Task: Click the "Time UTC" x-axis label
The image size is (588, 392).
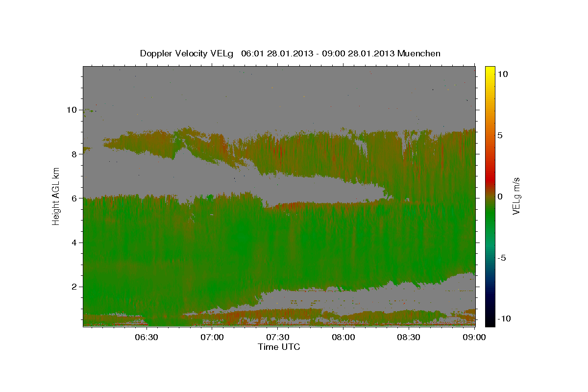Action: tap(279, 347)
